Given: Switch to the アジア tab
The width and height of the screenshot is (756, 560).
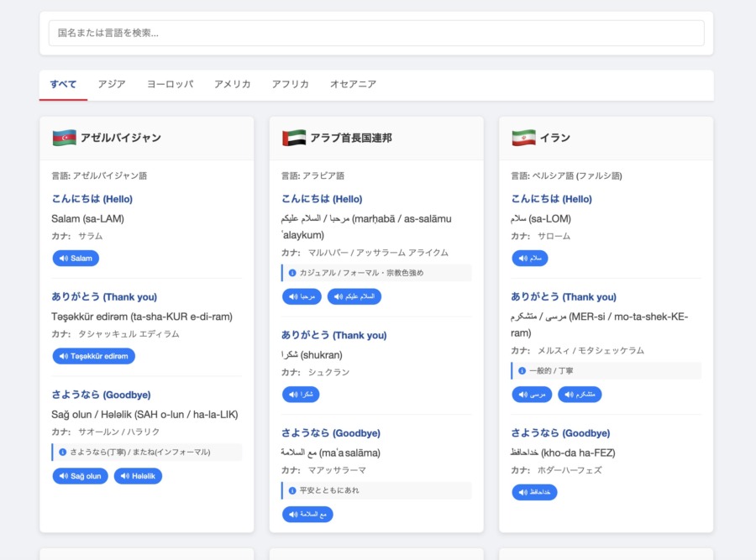Looking at the screenshot, I should coord(112,84).
